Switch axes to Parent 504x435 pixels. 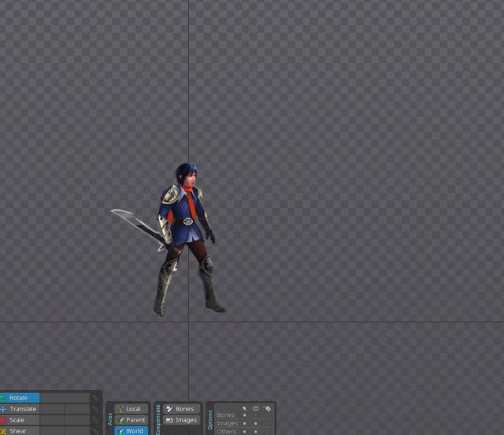coord(132,420)
